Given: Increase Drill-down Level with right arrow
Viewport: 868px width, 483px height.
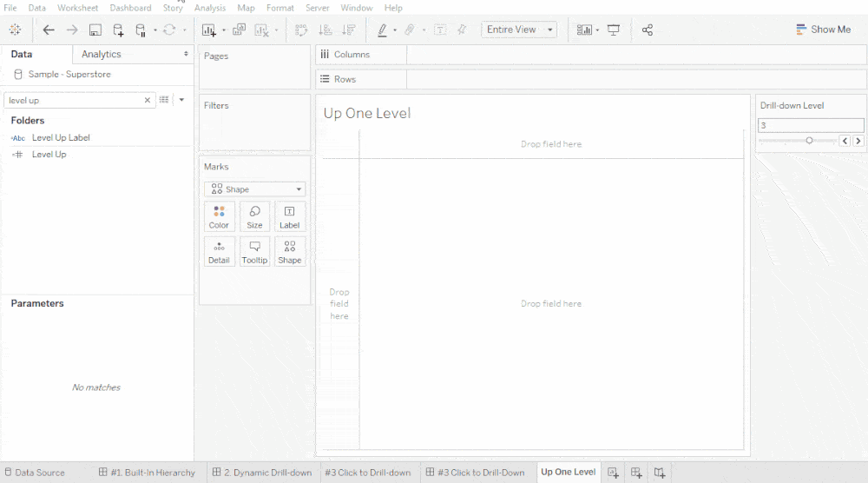Looking at the screenshot, I should (858, 141).
